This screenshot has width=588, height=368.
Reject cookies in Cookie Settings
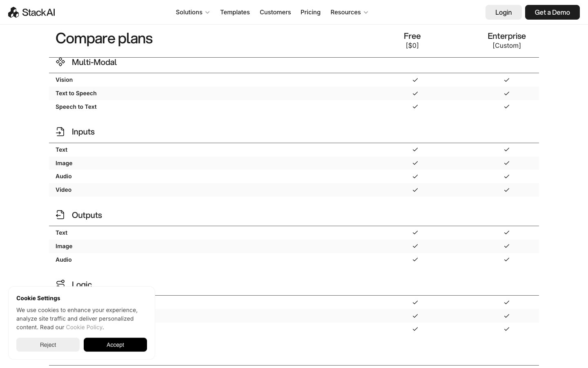pos(48,345)
